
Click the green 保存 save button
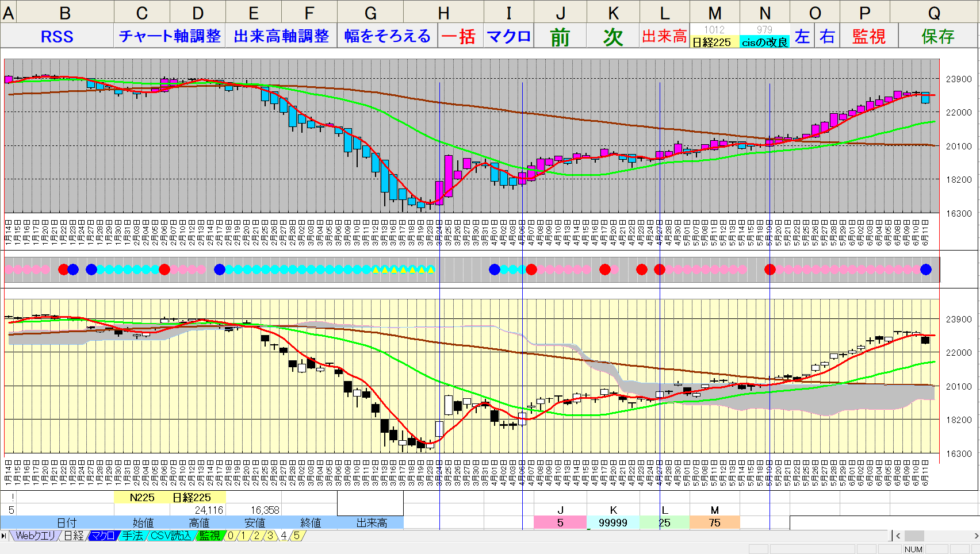[x=938, y=36]
